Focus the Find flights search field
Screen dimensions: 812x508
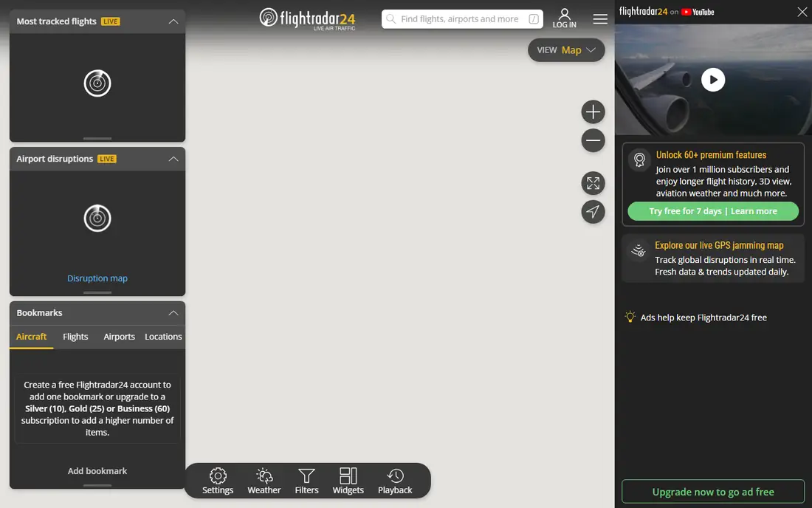coord(462,19)
